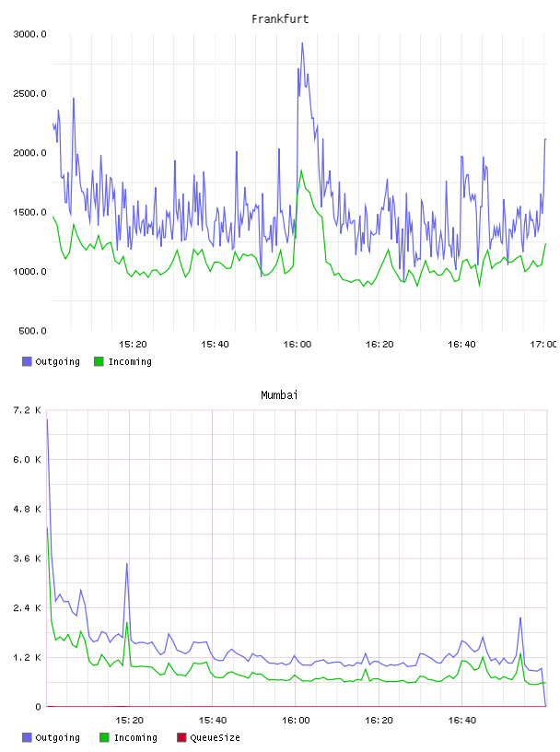Screen dimensions: 560x752
Task: Click the 17:00 time label on Frankfurt chart
Action: click(542, 345)
